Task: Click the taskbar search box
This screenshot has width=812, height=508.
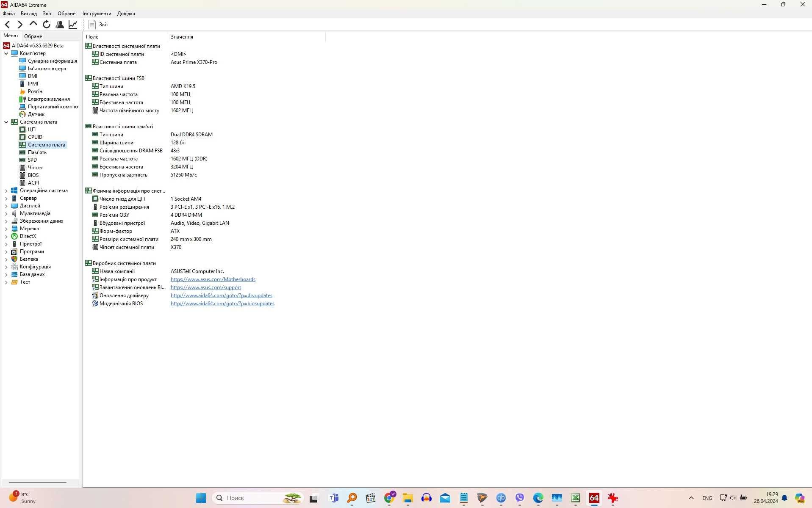Action: pos(258,498)
